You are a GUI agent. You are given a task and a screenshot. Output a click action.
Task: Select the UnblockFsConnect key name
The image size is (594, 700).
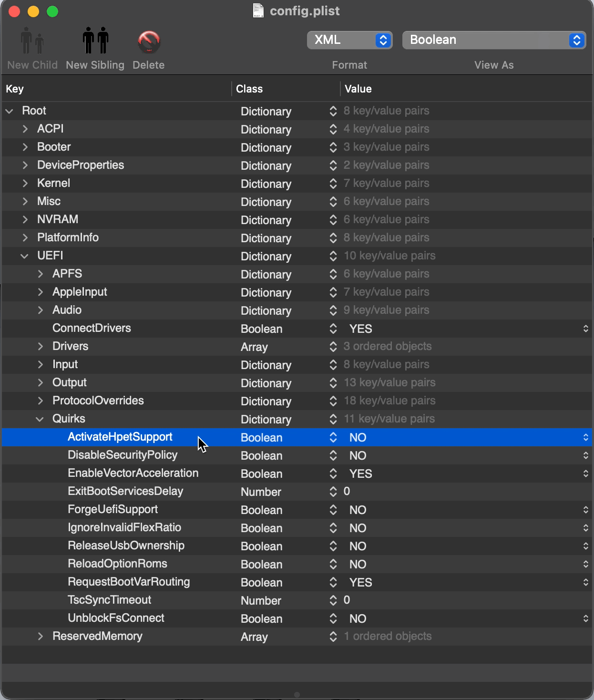coord(116,618)
